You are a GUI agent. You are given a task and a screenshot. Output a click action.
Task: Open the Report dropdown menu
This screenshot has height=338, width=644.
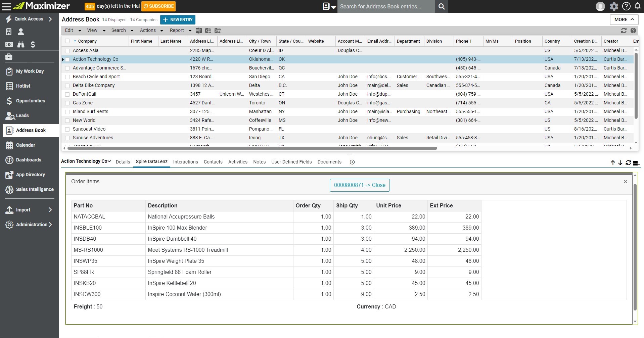pyautogui.click(x=180, y=30)
